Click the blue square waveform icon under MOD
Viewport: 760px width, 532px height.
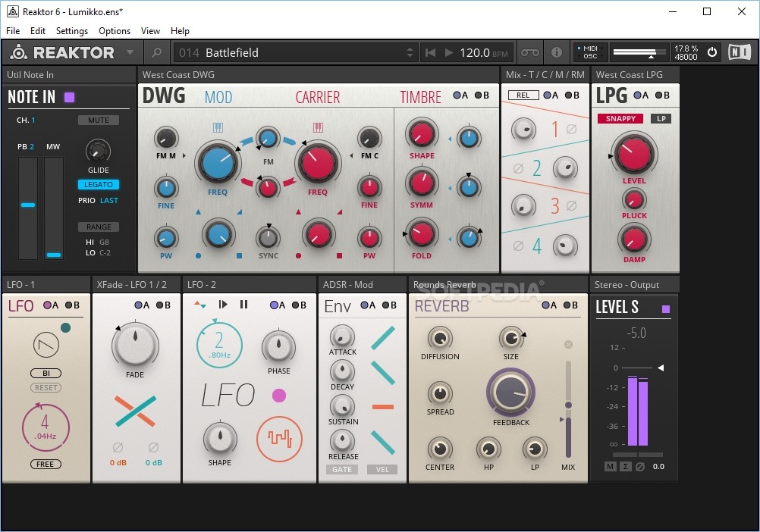coord(240,255)
